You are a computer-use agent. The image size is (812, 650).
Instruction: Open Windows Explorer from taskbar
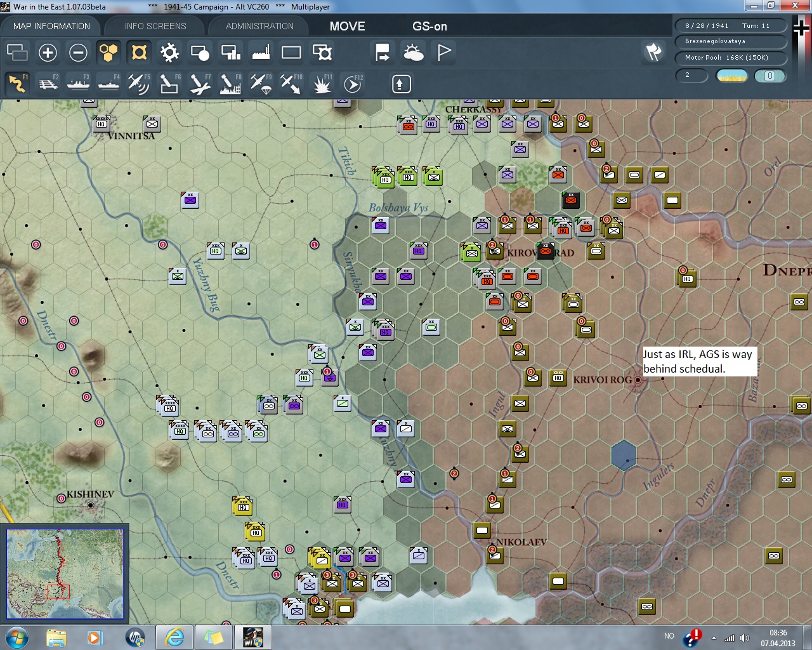tap(56, 637)
